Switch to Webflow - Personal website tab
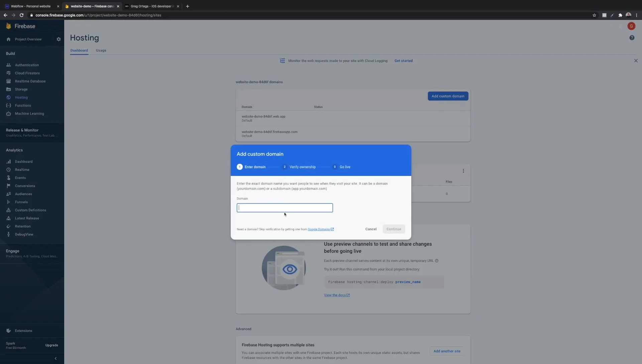Screen dimensions: 642x364 pos(31,6)
